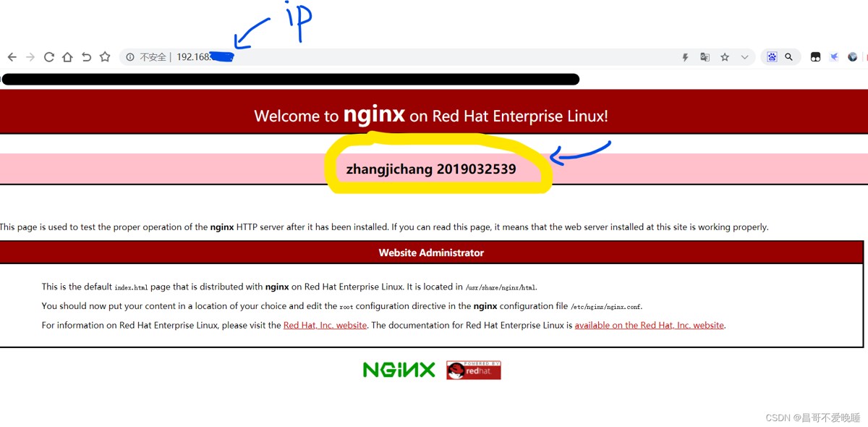This screenshot has width=868, height=427.
Task: Reload the nginx page
Action: click(x=49, y=57)
